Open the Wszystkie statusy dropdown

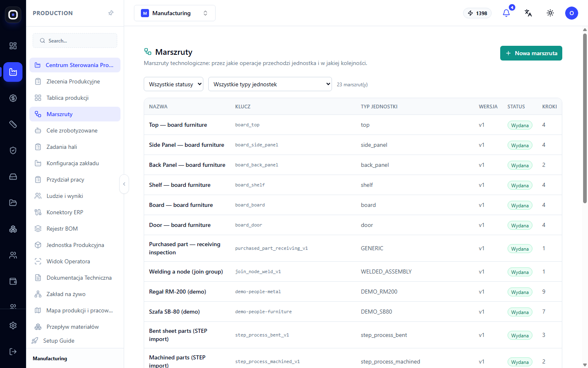pyautogui.click(x=174, y=84)
